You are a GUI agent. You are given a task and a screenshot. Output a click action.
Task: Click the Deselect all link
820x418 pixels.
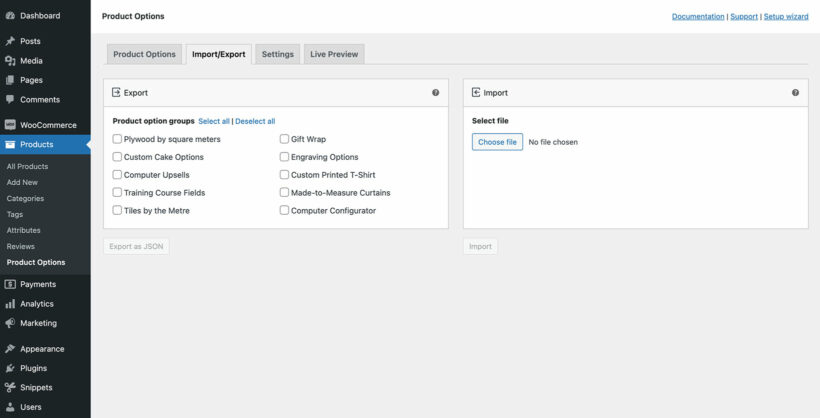pos(255,121)
